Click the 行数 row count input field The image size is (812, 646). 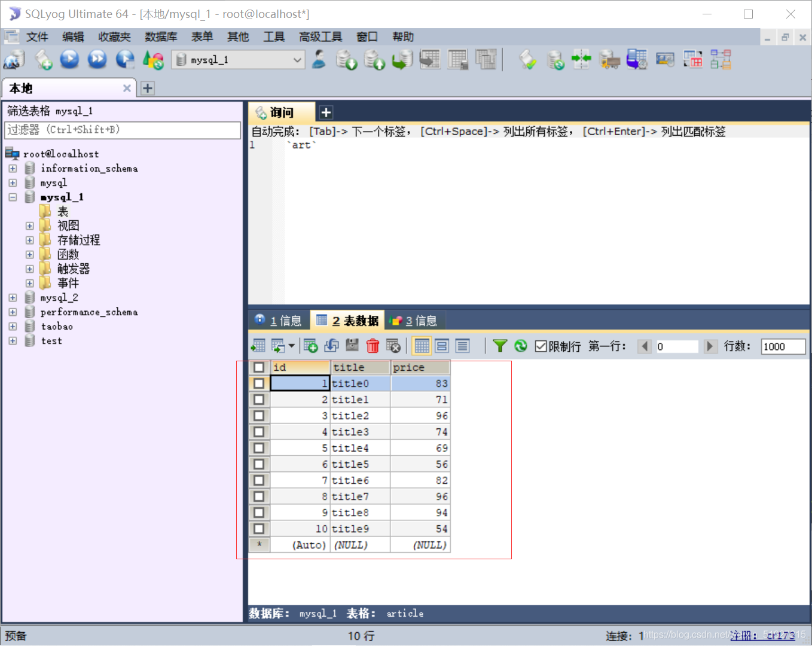click(783, 346)
